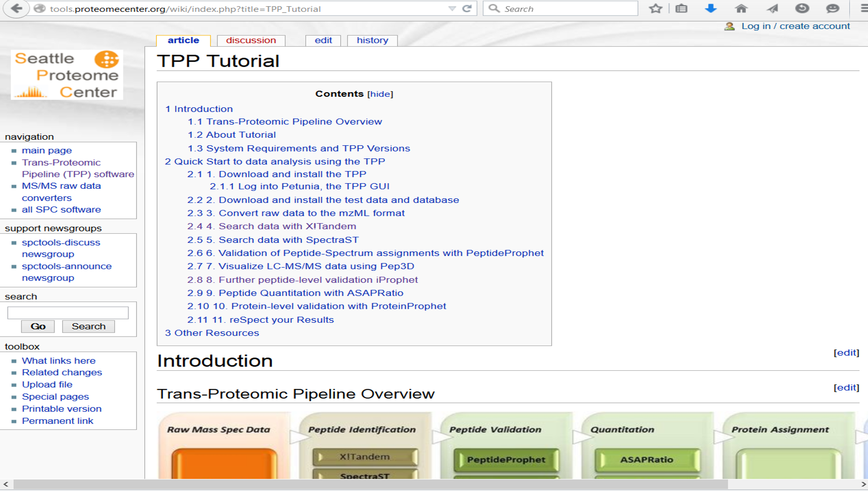Viewport: 868px width, 491px height.
Task: Go to the browser home page icon
Action: (x=741, y=9)
